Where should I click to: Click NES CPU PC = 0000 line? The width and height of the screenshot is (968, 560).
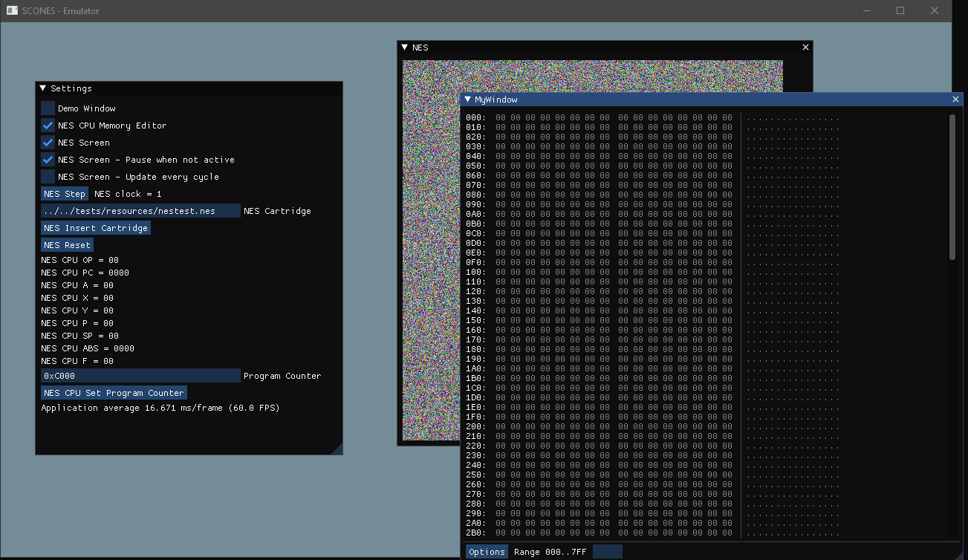pyautogui.click(x=85, y=273)
